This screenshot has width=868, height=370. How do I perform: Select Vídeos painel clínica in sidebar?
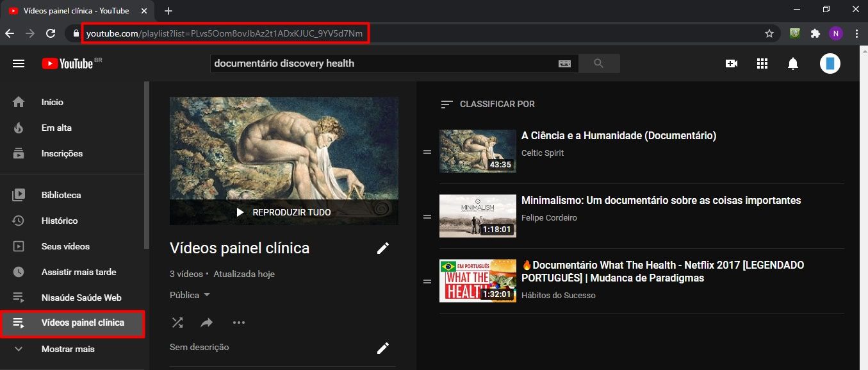pos(72,323)
